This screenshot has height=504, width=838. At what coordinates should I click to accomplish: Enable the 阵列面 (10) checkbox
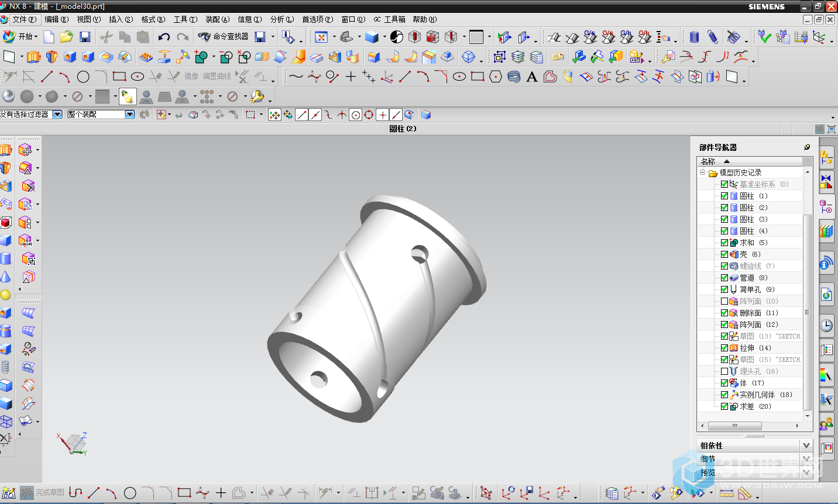click(724, 301)
